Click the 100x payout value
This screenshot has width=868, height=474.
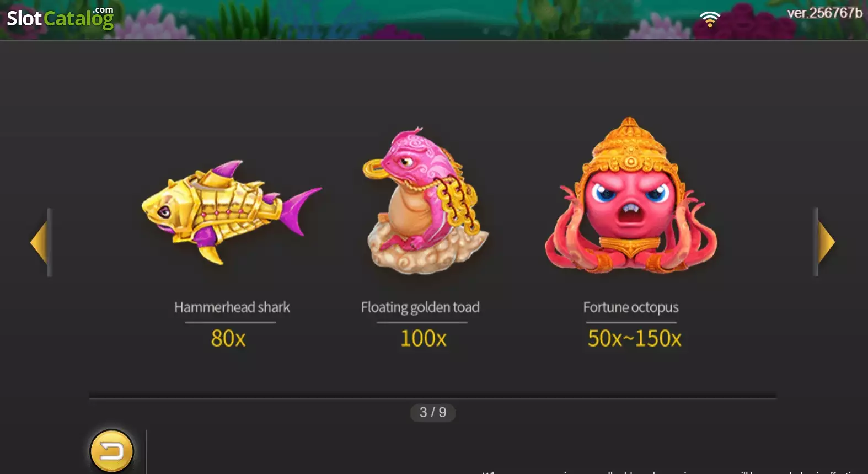[424, 338]
